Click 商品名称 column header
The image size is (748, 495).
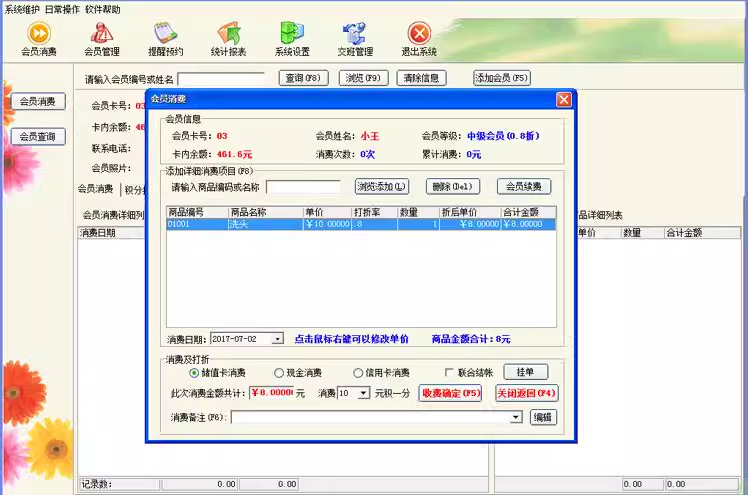(x=266, y=212)
